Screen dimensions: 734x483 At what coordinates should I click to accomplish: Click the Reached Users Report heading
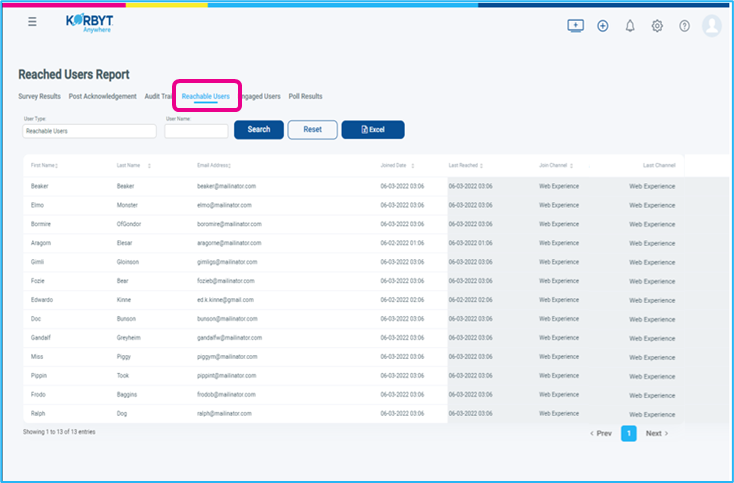74,74
